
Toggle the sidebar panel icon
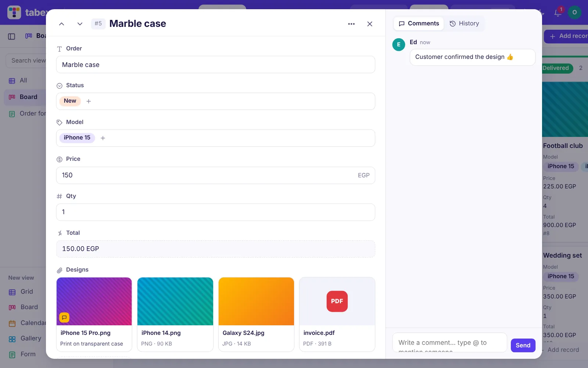tap(12, 36)
